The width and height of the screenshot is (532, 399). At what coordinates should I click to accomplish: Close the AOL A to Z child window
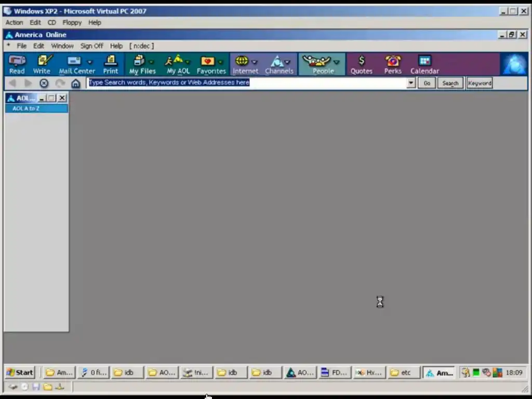tap(62, 98)
